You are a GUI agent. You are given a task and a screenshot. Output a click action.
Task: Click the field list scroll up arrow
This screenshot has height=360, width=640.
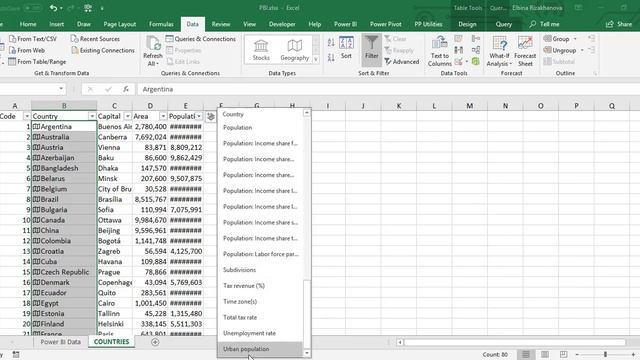pyautogui.click(x=307, y=112)
